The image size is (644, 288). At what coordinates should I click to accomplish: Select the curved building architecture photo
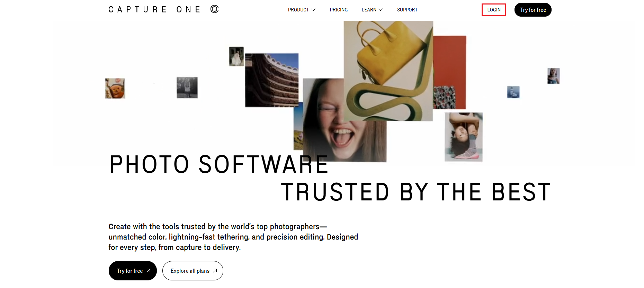coord(272,80)
